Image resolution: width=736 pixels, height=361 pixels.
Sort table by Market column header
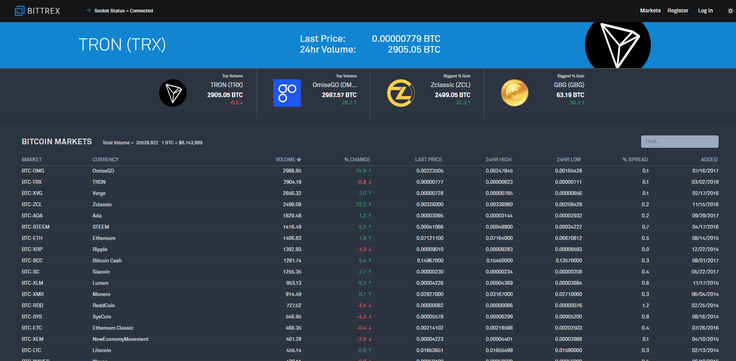coord(31,160)
